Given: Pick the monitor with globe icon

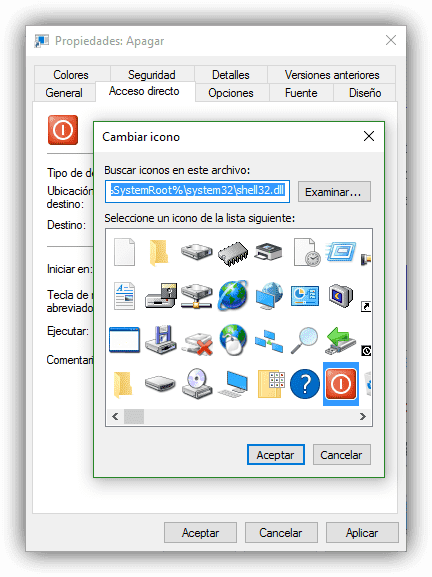Looking at the screenshot, I should (269, 295).
